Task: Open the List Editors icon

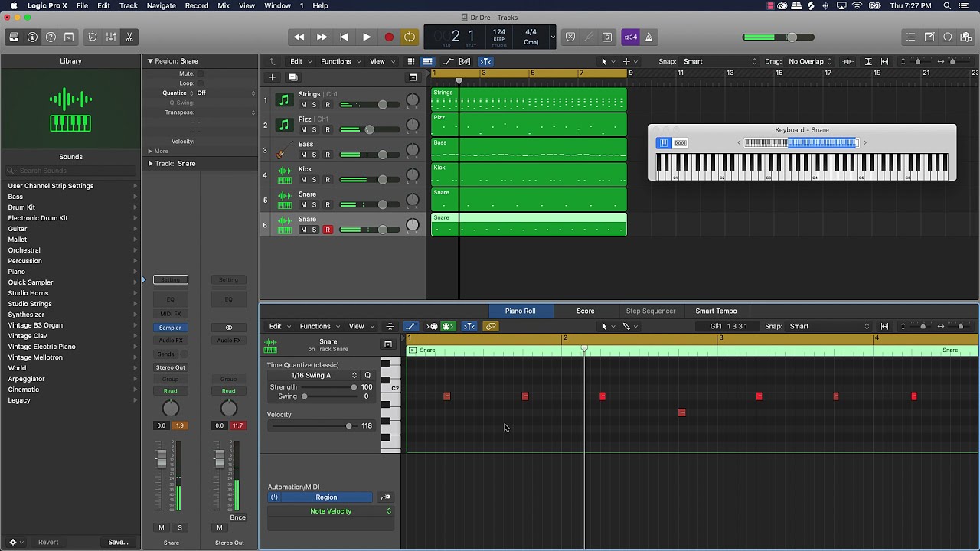Action: pyautogui.click(x=910, y=37)
